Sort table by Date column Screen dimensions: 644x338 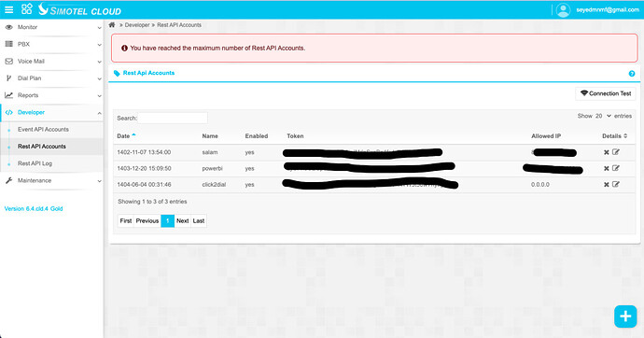click(127, 136)
